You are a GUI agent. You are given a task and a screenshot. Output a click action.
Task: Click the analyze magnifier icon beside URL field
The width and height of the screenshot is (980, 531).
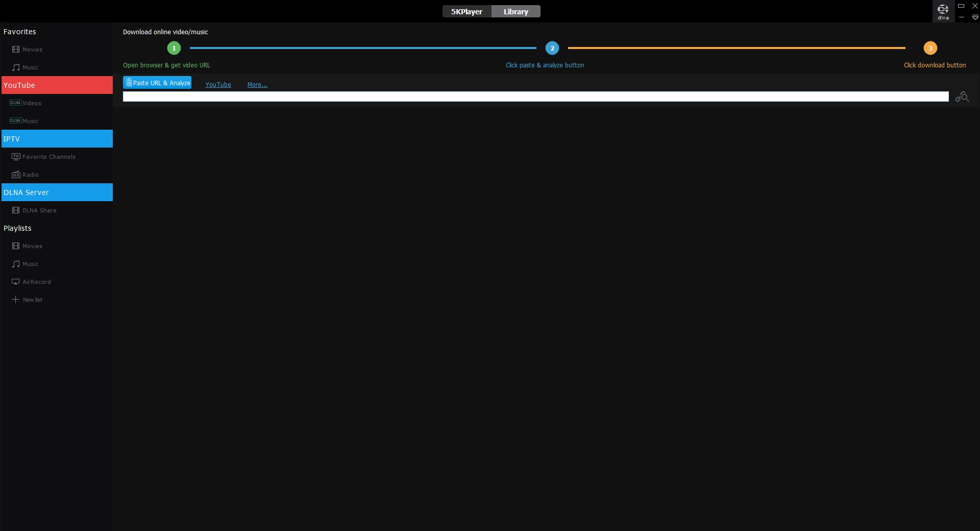(x=963, y=96)
